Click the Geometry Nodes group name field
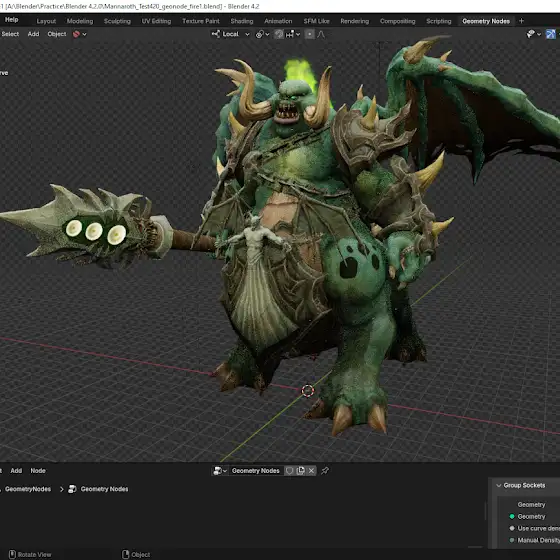This screenshot has width=560, height=560. [x=256, y=471]
